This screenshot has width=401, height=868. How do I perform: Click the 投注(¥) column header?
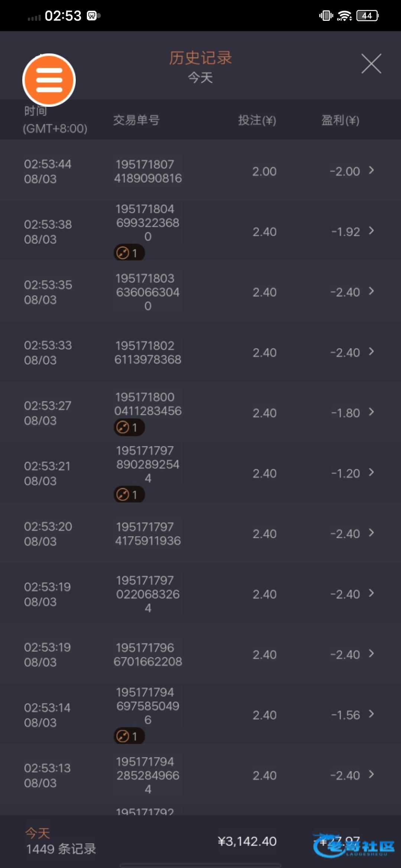tap(257, 120)
